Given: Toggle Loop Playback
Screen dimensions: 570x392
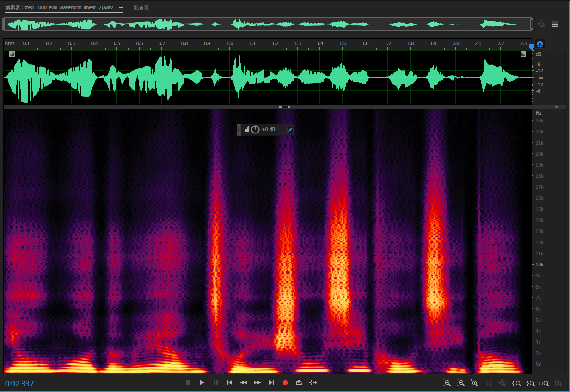Looking at the screenshot, I should (x=299, y=383).
